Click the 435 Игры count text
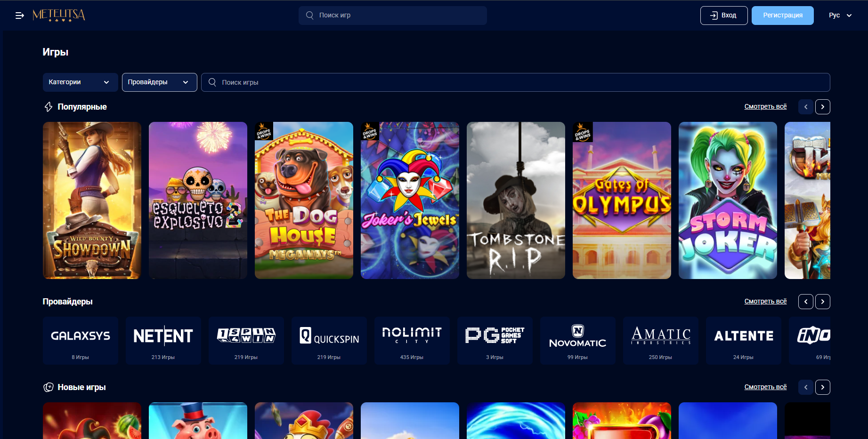This screenshot has width=868, height=439. click(412, 358)
